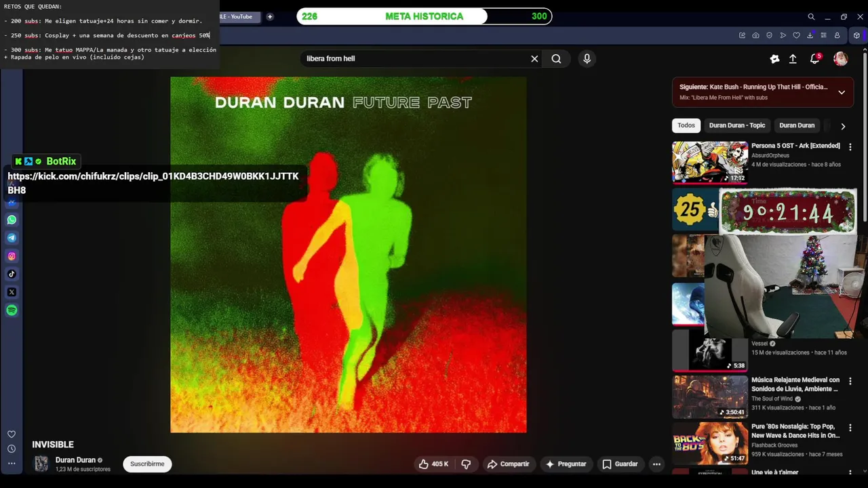Open Pure '80s Nostalgia thumbnail
Image resolution: width=868 pixels, height=488 pixels.
click(709, 443)
